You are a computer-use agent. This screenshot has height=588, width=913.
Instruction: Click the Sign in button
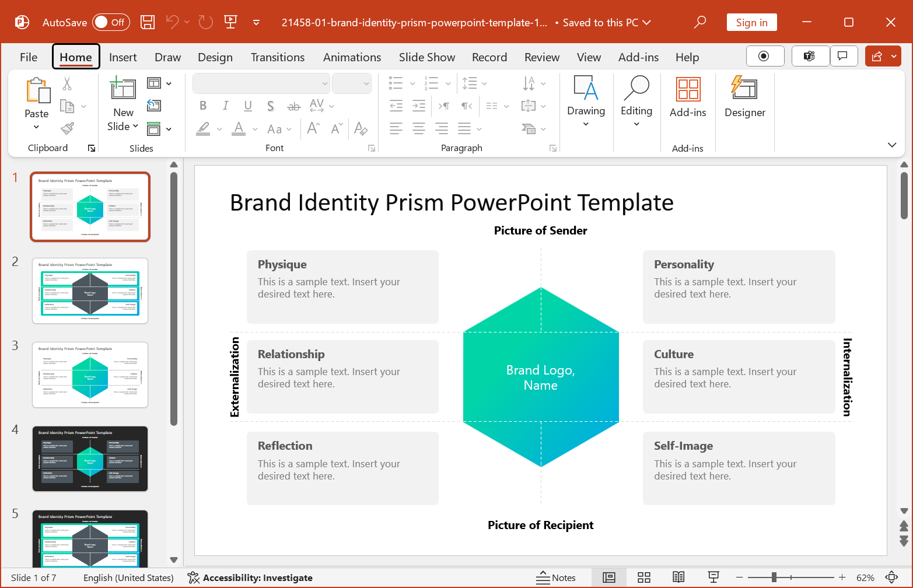[751, 22]
